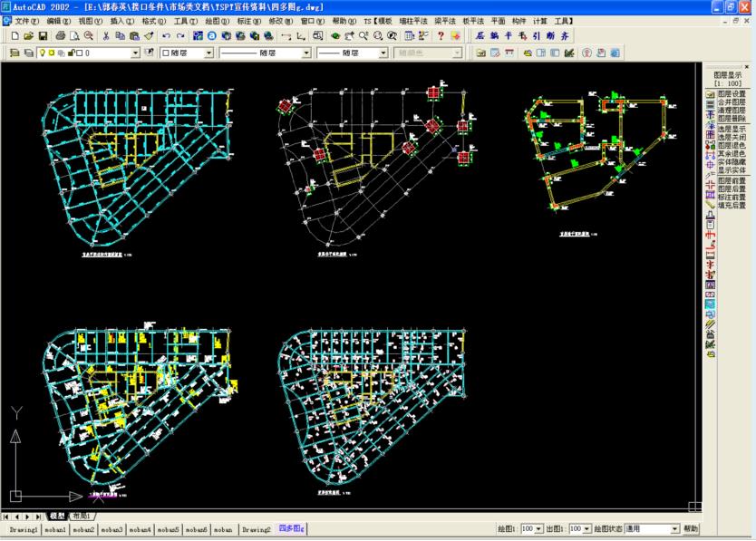This screenshot has height=541, width=756.
Task: Click 图层设置 in the right panel
Action: point(732,93)
